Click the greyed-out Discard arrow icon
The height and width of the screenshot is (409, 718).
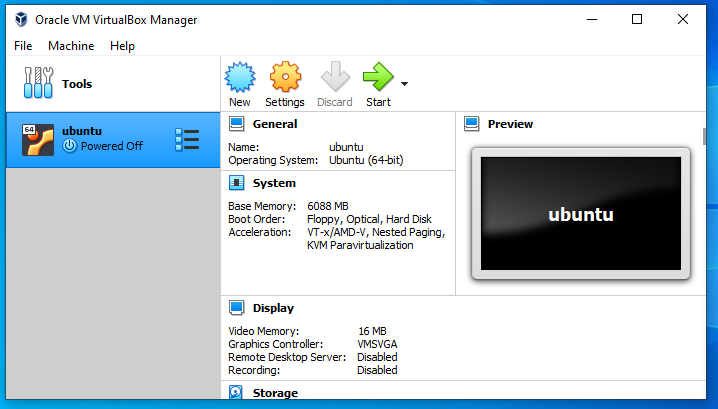[335, 76]
